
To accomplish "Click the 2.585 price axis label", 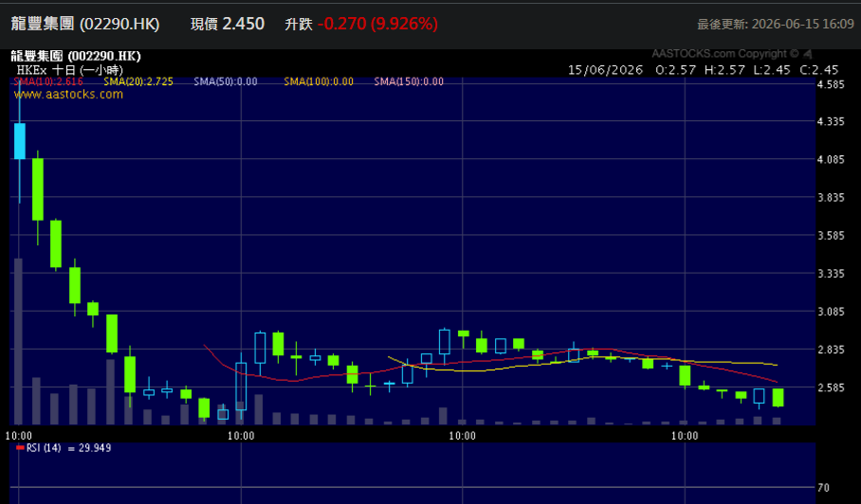I will tap(831, 387).
